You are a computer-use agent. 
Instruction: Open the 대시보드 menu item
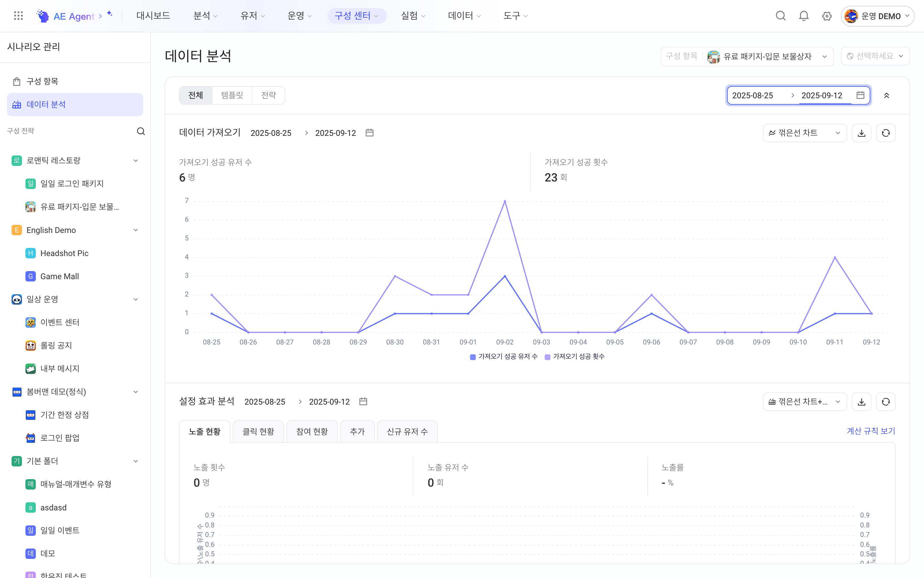point(153,16)
